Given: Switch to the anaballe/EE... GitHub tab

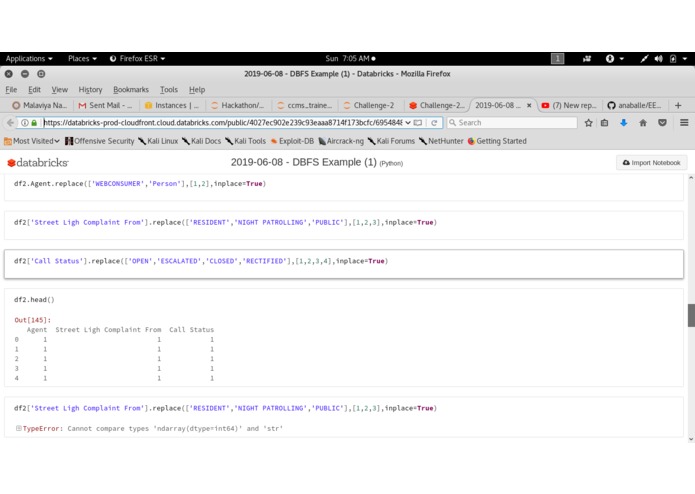Looking at the screenshot, I should pos(635,105).
